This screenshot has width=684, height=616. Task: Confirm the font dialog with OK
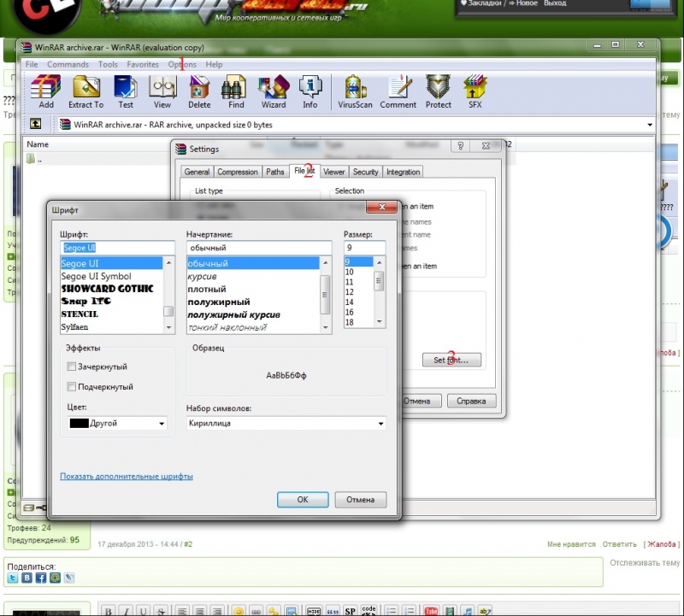point(303,500)
